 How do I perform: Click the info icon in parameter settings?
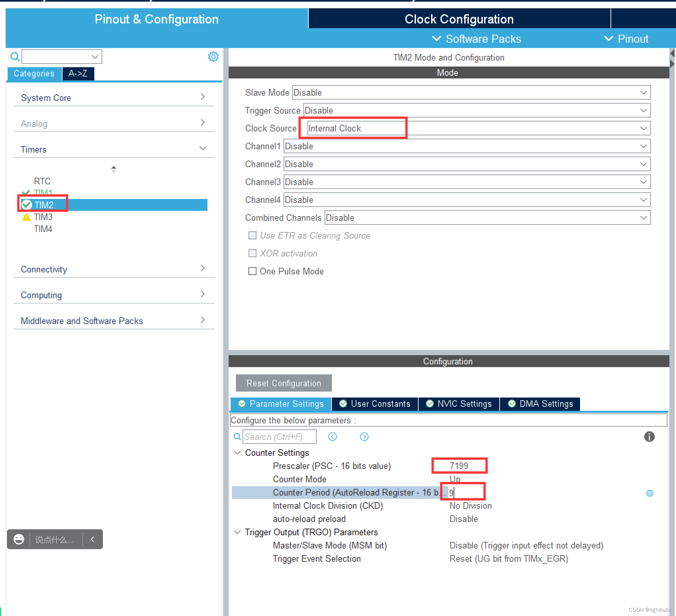coord(649,437)
